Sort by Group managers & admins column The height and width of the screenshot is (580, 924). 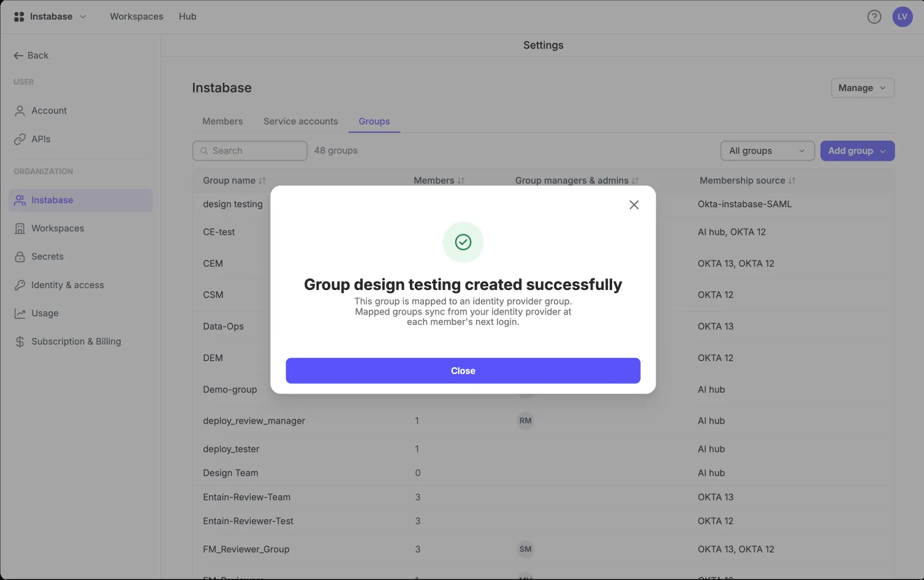(x=577, y=180)
